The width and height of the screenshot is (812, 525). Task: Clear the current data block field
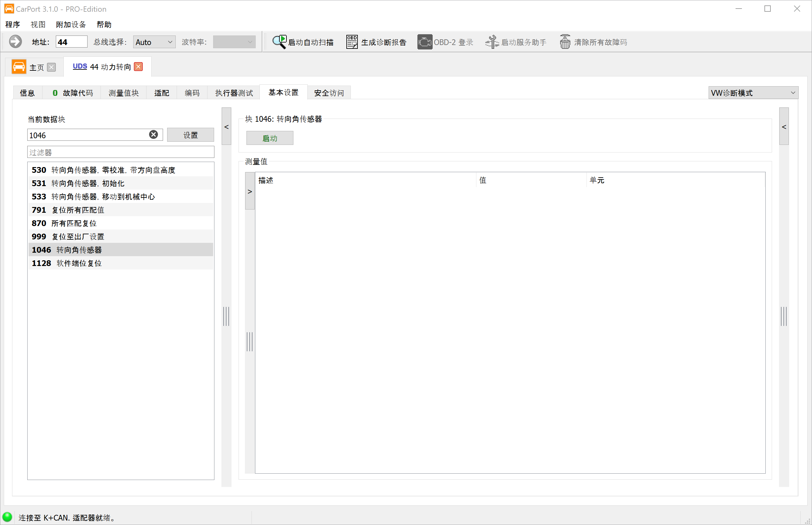pos(154,135)
